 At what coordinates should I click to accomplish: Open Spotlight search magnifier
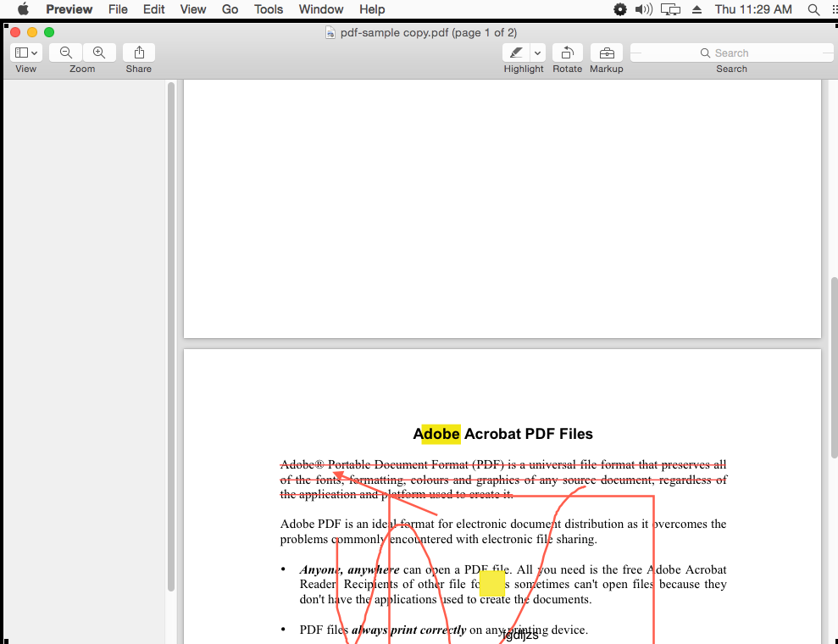coord(813,9)
